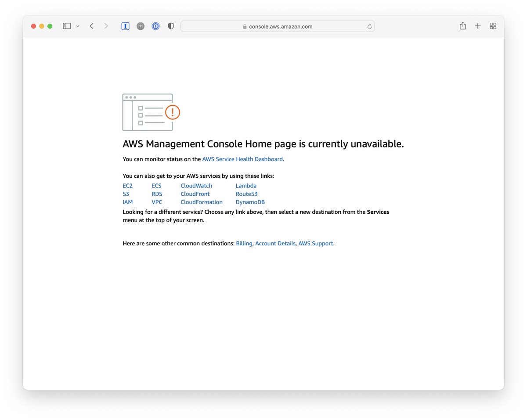Viewport: 527px width, 420px height.
Task: Open the Share sheet icon
Action: 463,26
